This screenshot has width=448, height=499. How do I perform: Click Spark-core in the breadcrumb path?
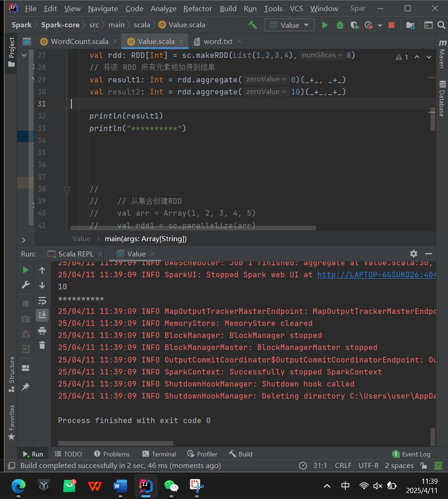click(x=60, y=25)
